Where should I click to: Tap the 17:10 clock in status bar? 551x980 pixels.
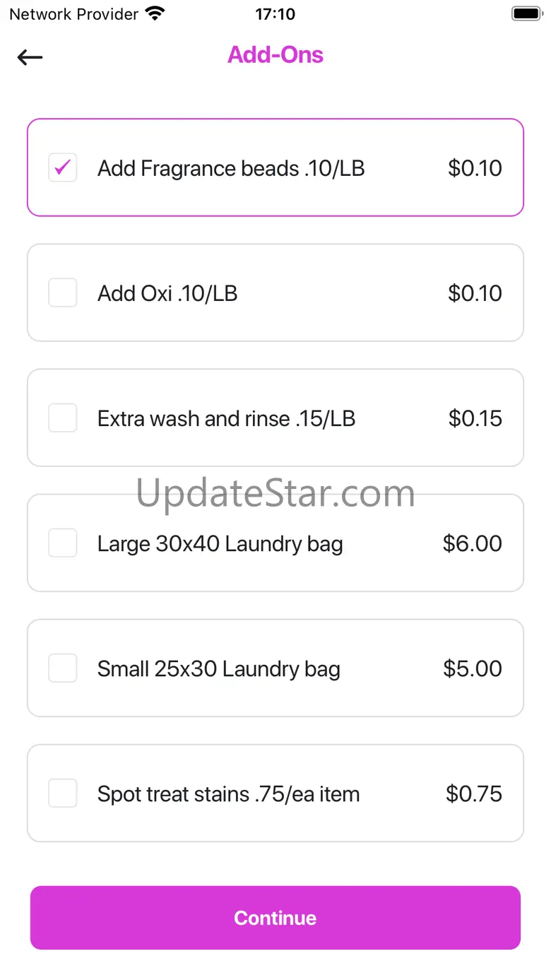pos(275,13)
